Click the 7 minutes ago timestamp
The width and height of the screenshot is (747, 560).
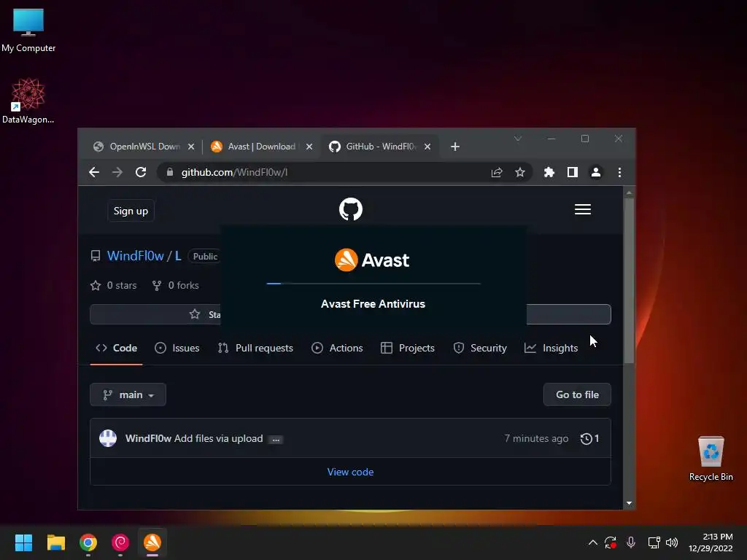pos(536,438)
